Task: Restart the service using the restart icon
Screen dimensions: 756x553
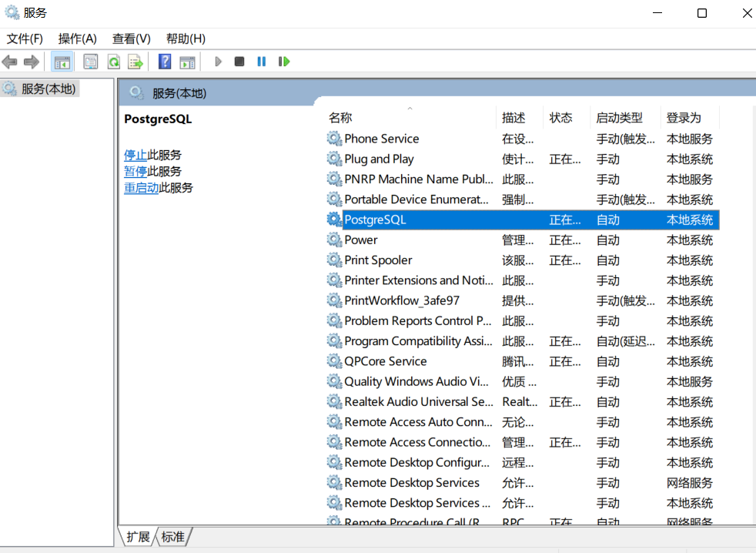Action: pos(283,62)
